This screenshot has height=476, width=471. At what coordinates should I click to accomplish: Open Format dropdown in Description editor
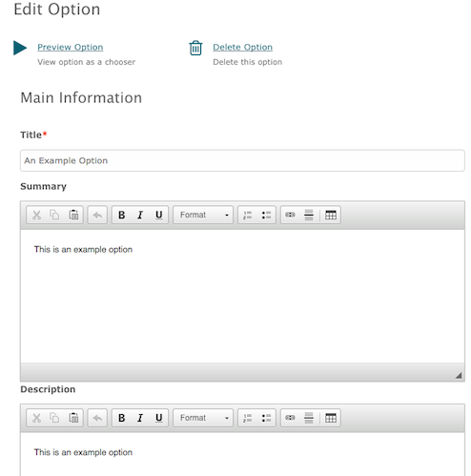[x=203, y=418]
